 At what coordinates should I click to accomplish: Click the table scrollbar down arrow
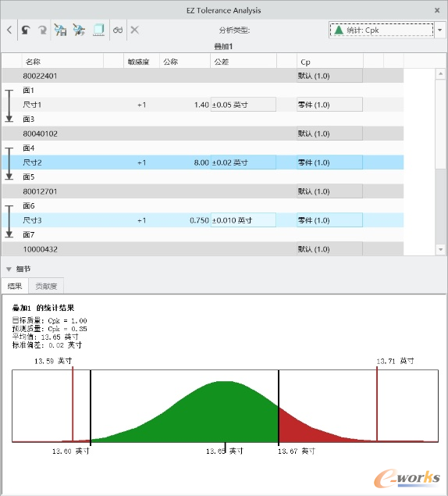click(440, 249)
